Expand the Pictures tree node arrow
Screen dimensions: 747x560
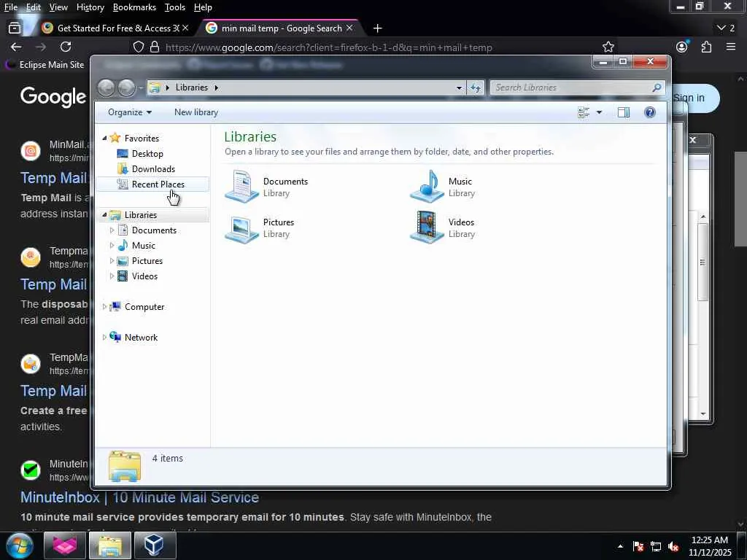[112, 260]
